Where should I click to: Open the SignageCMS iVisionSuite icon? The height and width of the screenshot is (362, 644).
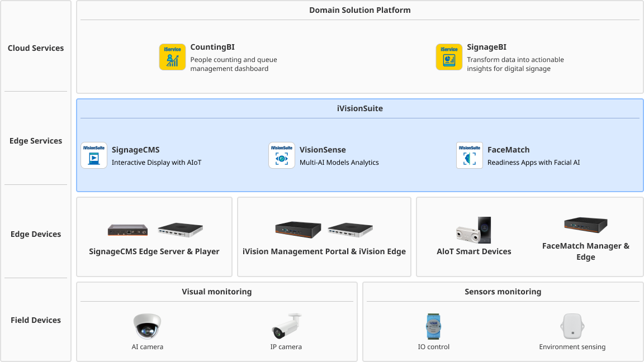(94, 155)
